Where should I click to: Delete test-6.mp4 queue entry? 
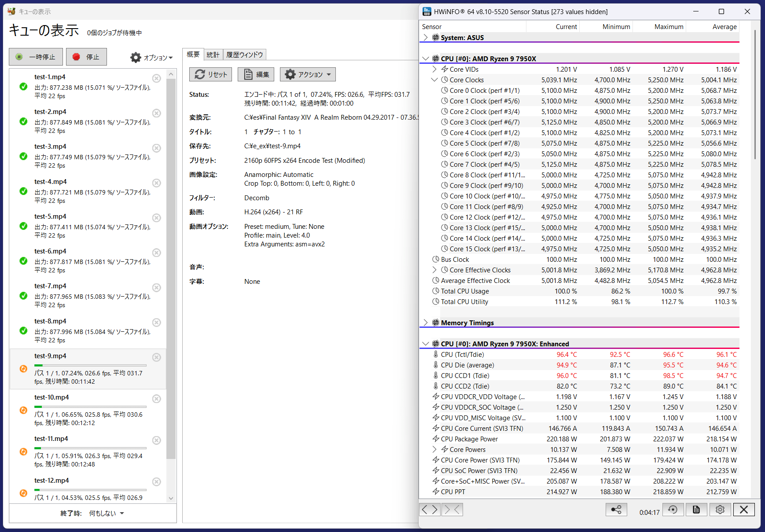click(x=156, y=253)
